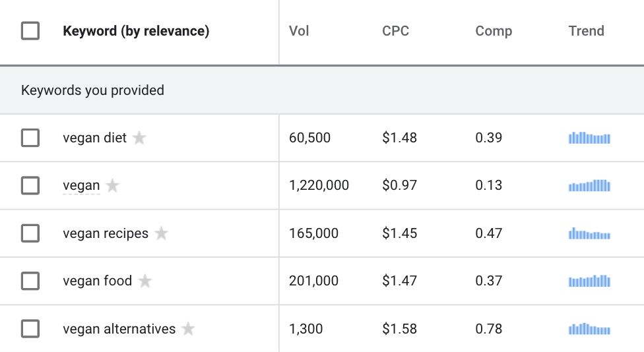Open vegan alternatives trend sparkline
This screenshot has width=644, height=352.
(589, 329)
